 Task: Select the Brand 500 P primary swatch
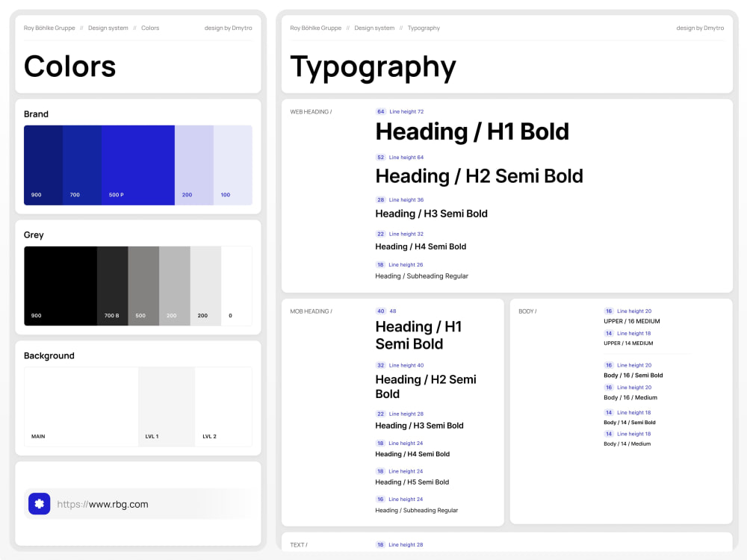point(138,165)
